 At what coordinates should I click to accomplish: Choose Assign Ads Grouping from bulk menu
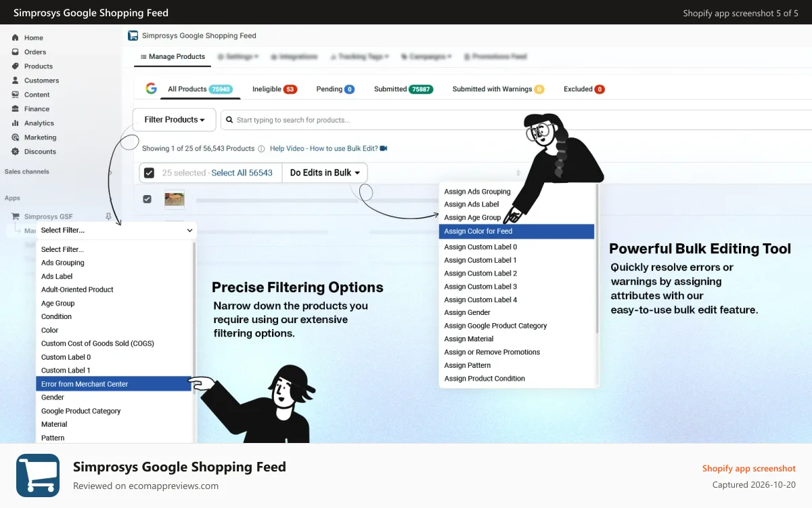click(477, 192)
